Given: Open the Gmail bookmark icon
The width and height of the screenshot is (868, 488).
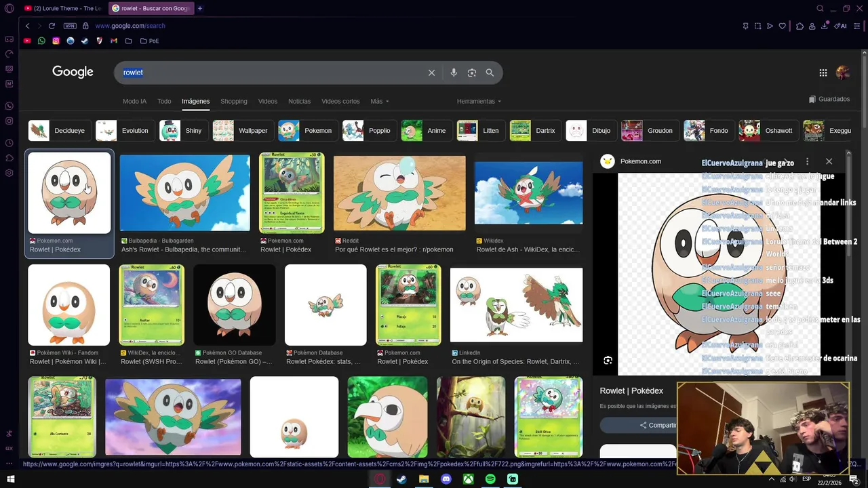Looking at the screenshot, I should [114, 41].
